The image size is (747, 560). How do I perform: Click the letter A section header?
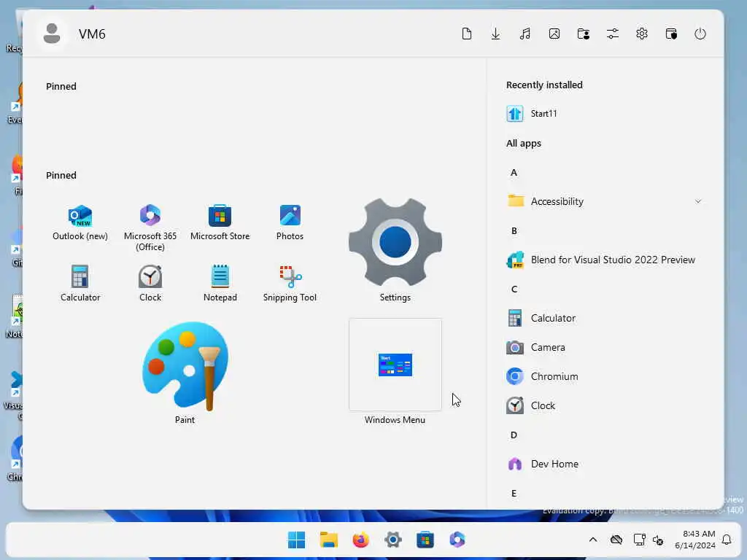point(514,172)
